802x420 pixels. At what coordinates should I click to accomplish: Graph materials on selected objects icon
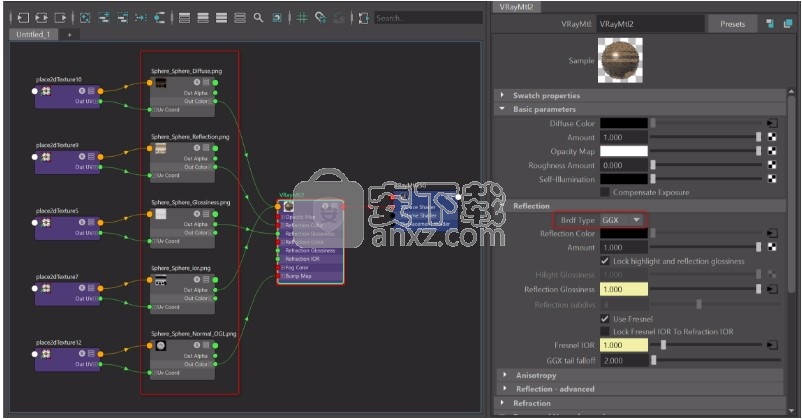click(160, 18)
